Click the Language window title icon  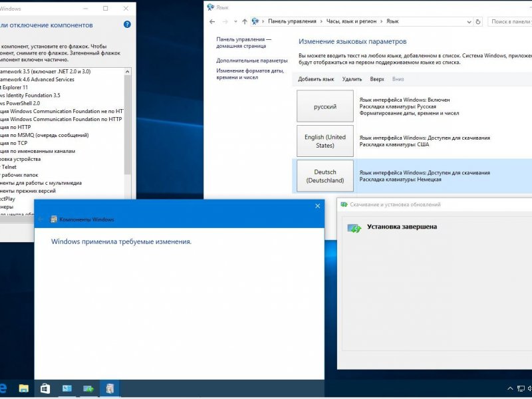(x=211, y=7)
